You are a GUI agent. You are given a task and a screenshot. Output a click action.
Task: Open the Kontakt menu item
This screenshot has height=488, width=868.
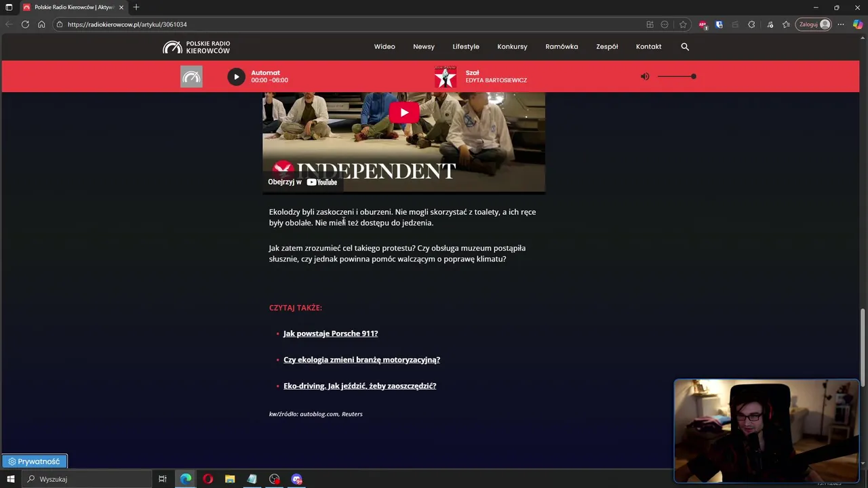pos(648,47)
